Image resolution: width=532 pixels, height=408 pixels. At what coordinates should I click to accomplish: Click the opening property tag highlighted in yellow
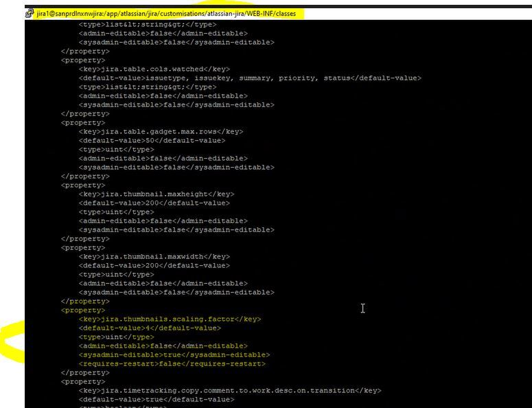83,310
